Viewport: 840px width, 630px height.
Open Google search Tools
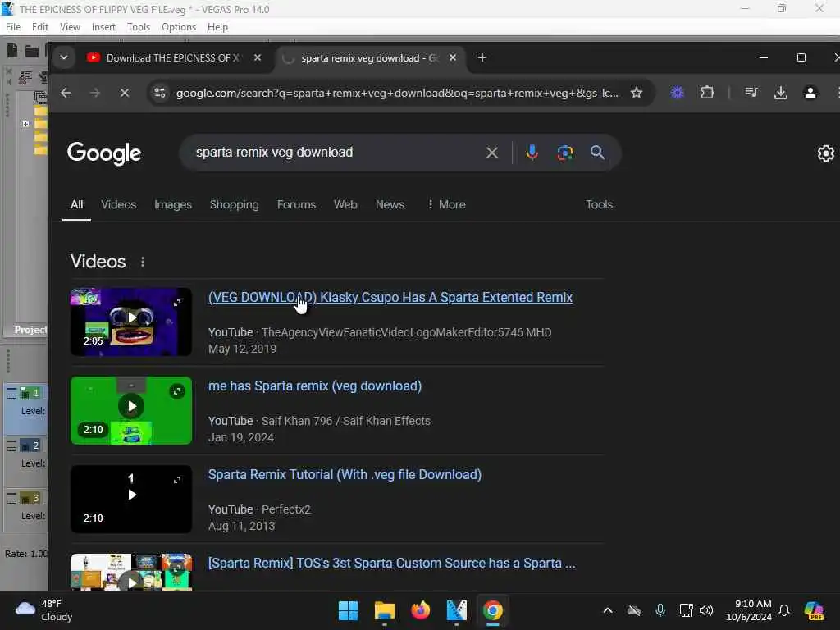(599, 204)
